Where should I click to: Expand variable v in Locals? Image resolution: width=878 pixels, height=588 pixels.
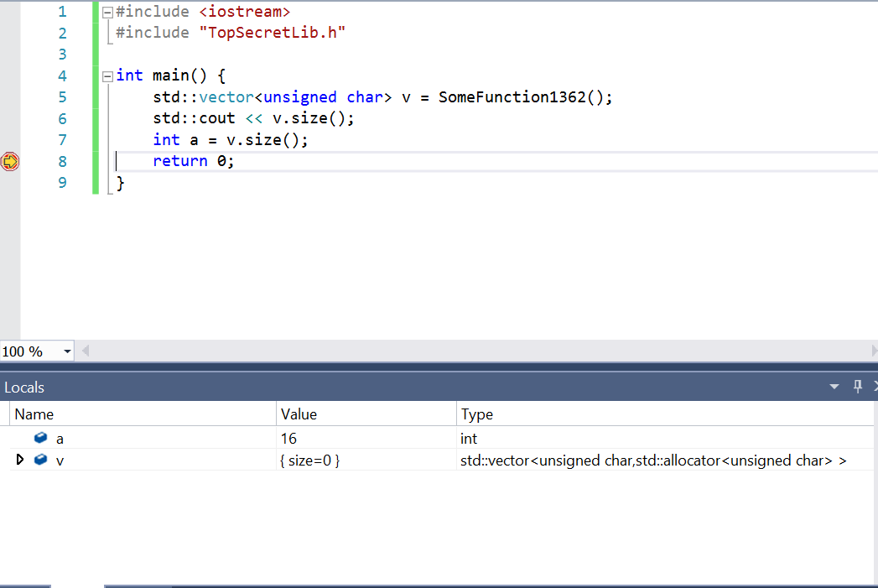click(19, 460)
